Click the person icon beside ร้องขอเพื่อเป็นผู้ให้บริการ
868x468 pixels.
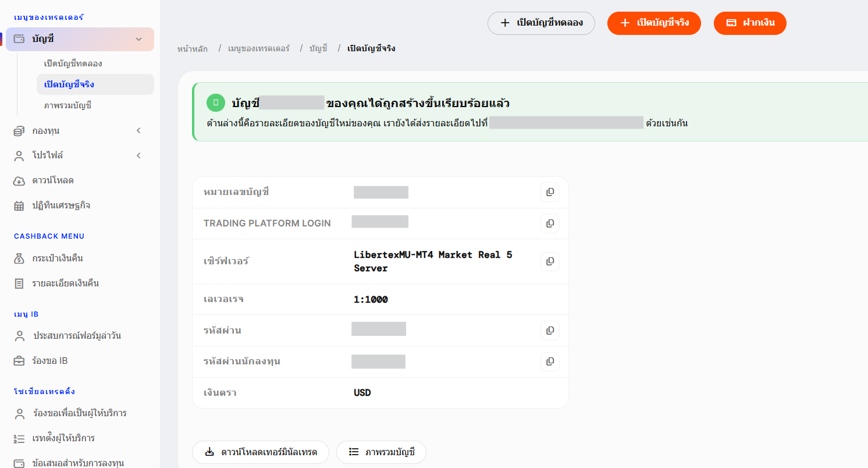pos(19,413)
